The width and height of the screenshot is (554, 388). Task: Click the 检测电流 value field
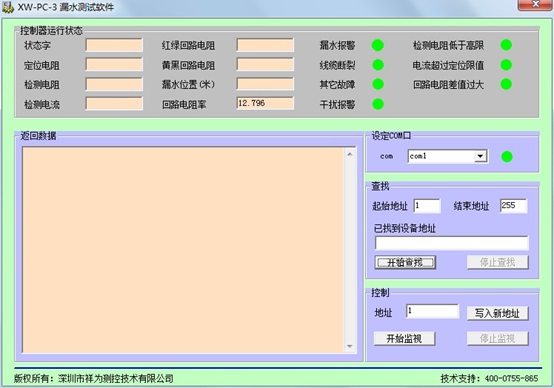pos(114,104)
